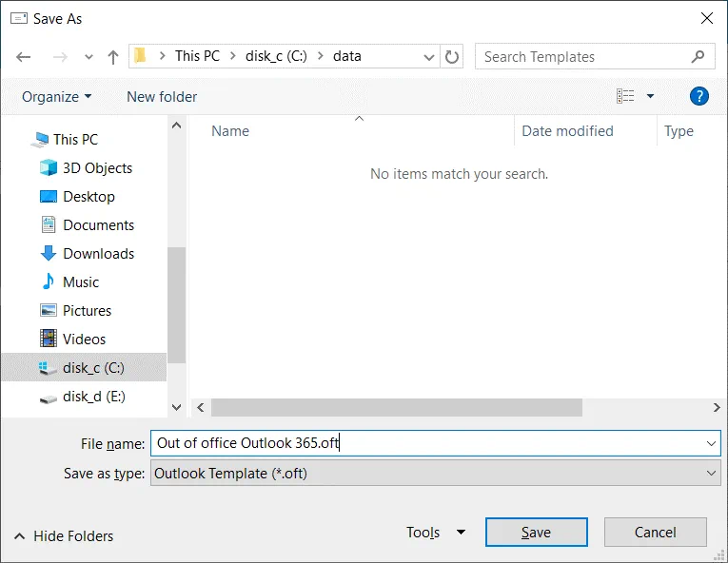Open the Tools menu
Viewport: 728px width, 563px height.
coord(435,533)
